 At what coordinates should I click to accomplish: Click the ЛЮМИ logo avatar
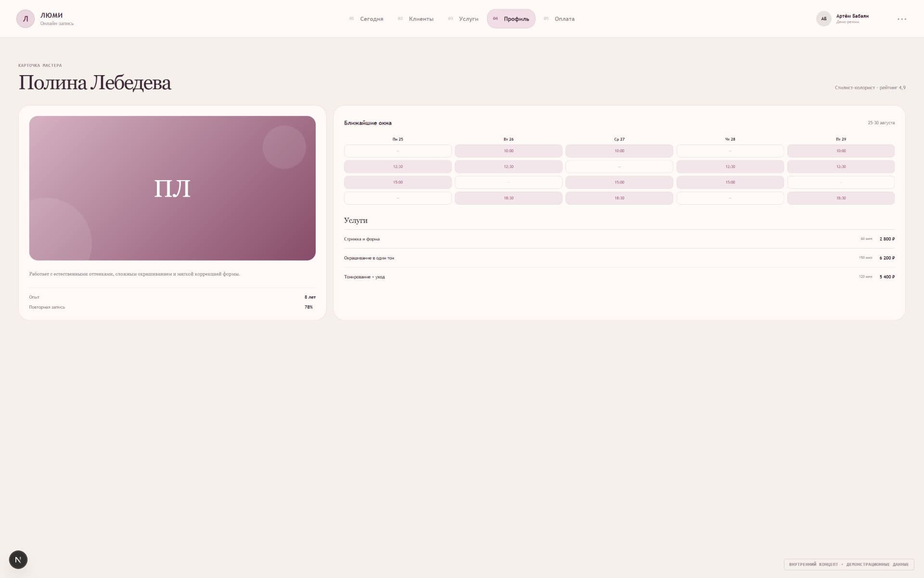26,19
